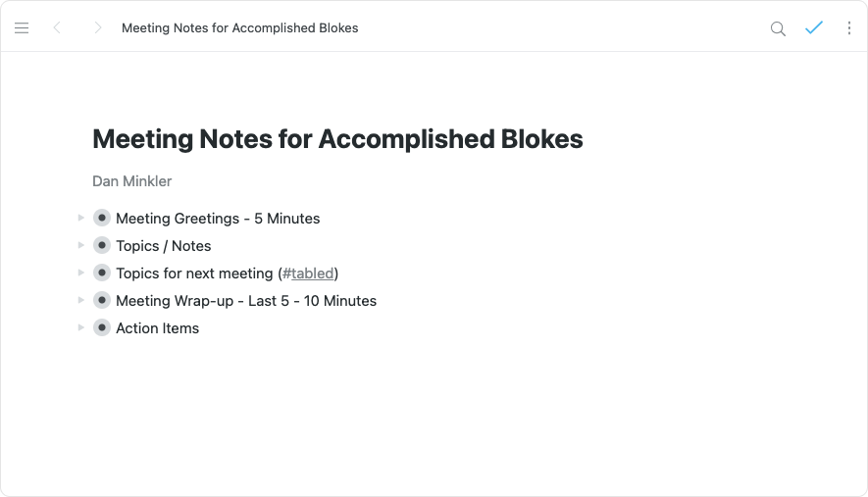
Task: Go forward with the right arrow
Action: click(97, 28)
